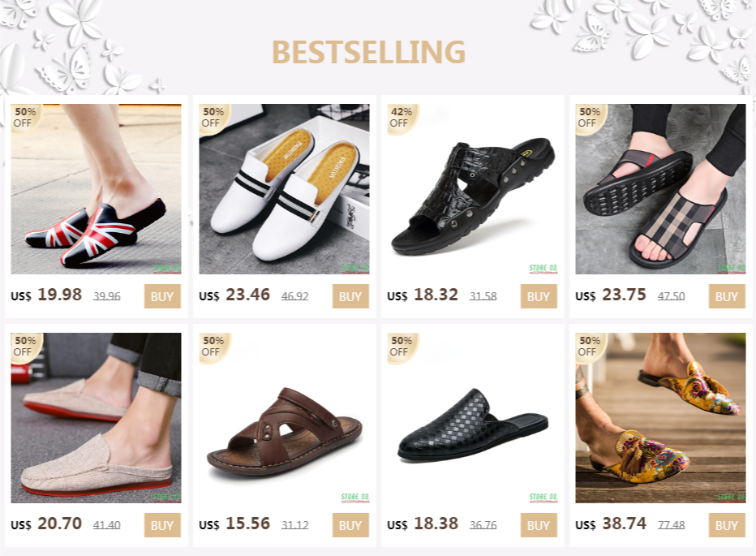The height and width of the screenshot is (556, 756).
Task: Click the US$ 38.74 price label
Action: tap(610, 524)
